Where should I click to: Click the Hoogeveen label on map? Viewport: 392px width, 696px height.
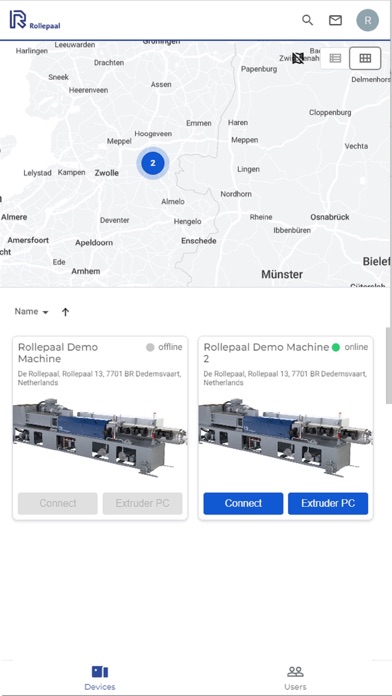153,134
